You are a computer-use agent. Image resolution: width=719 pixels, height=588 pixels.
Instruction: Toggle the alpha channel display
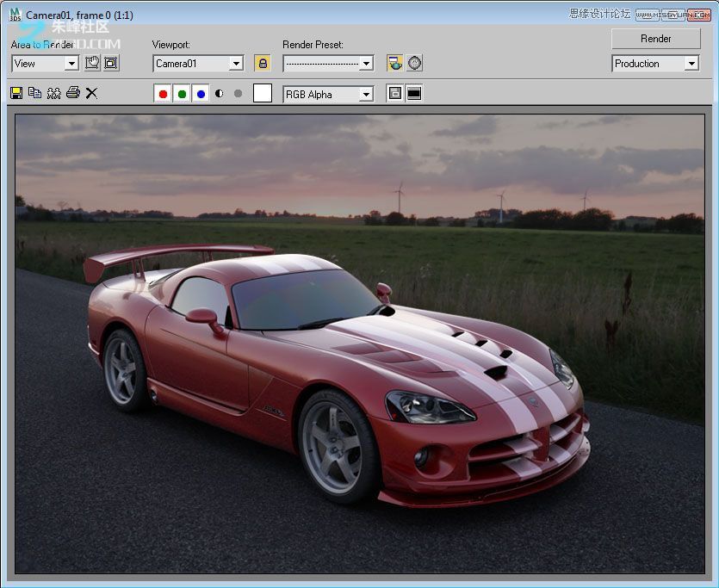coord(220,94)
